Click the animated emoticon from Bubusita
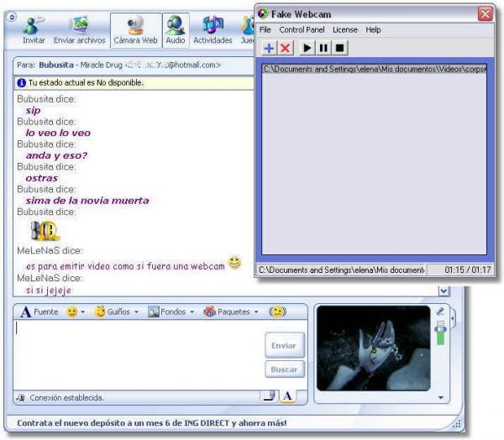This screenshot has width=504, height=440. 45,231
